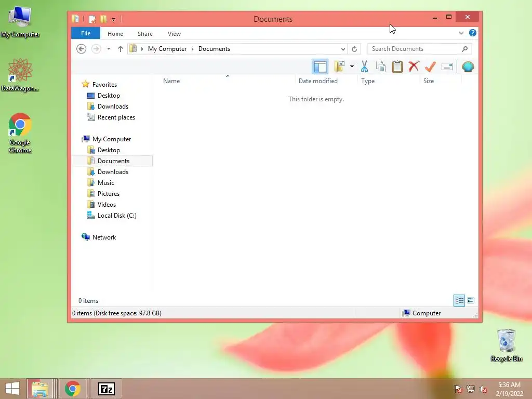Viewport: 532px width, 399px height.
Task: Click the folder icon in title bar
Action: tap(75, 19)
